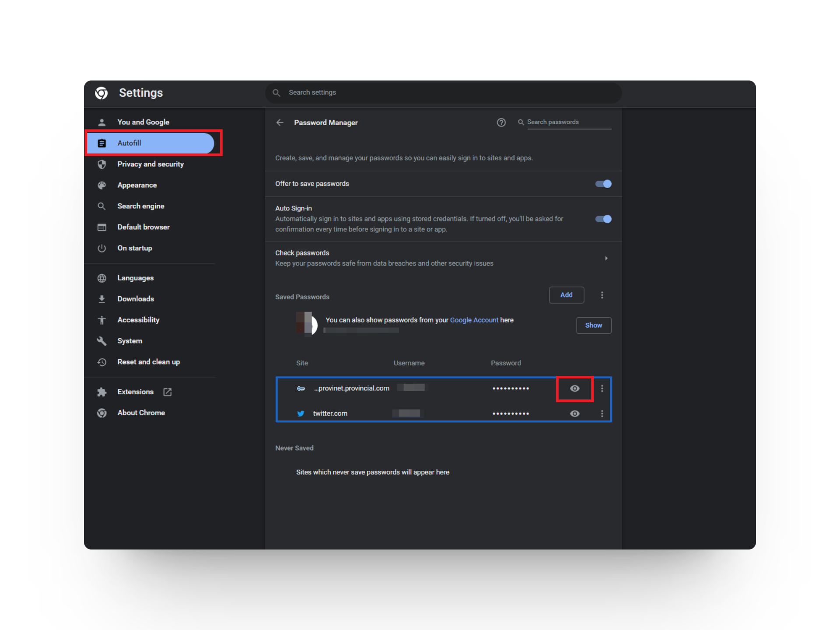Click the Password Manager help question mark

pos(501,122)
